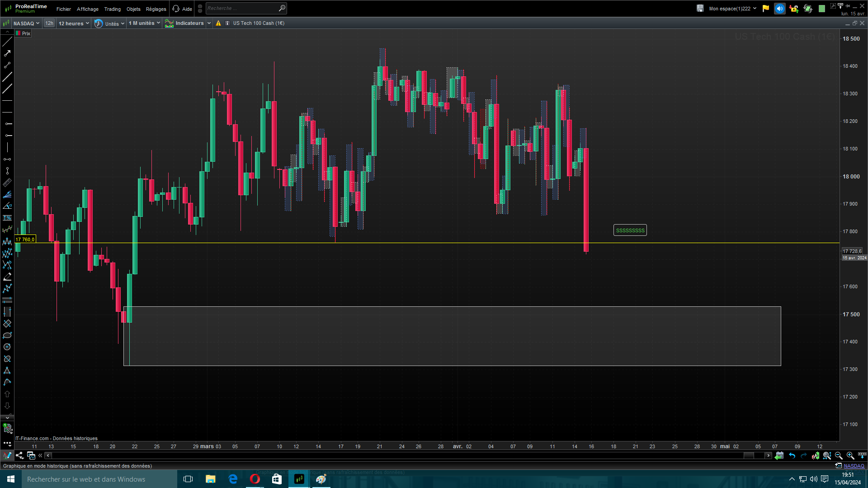Open the 12 heures timeframe dropdown
Viewport: 868px width, 488px height.
coord(73,23)
